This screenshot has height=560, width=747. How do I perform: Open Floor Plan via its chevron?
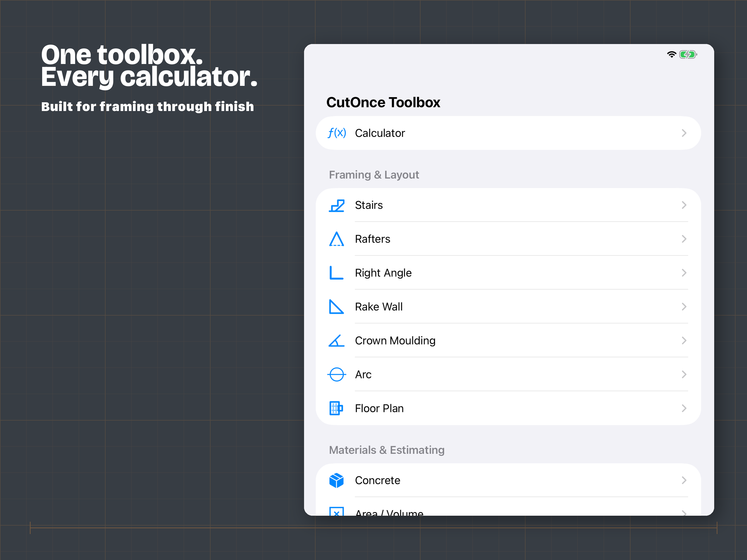click(x=684, y=408)
